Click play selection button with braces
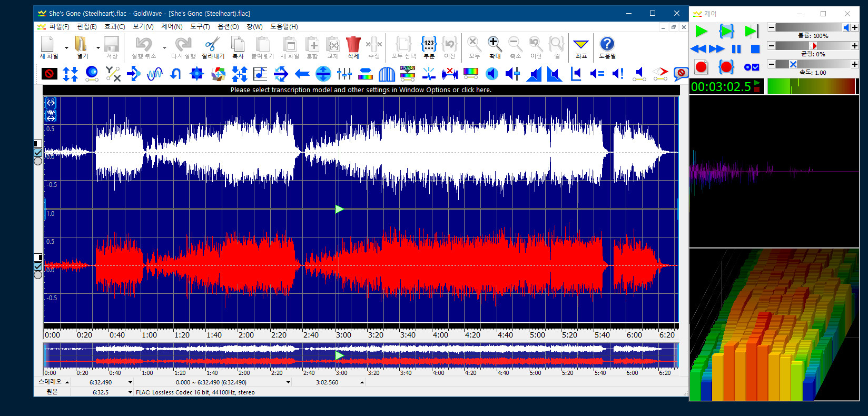 point(726,31)
